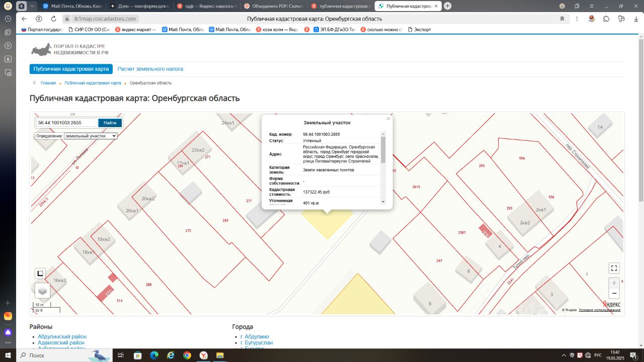
Task: Bookmark the page using bookmark icon
Action: click(x=562, y=19)
